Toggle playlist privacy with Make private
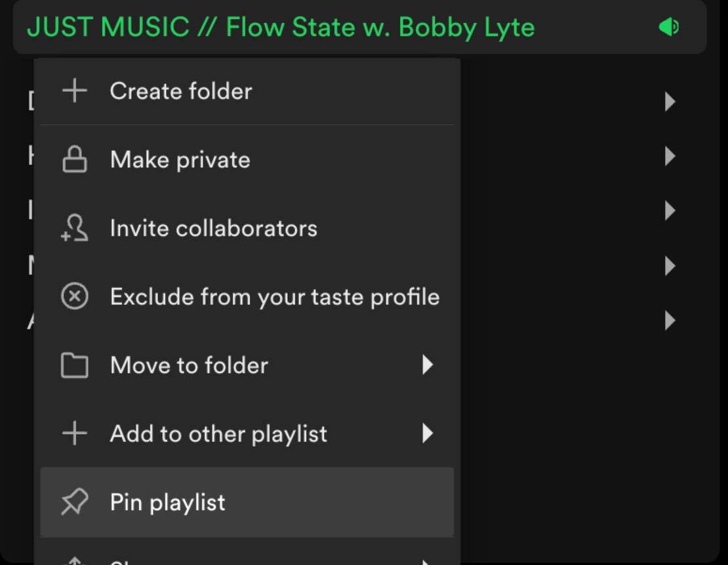The width and height of the screenshot is (728, 565). pyautogui.click(x=180, y=160)
